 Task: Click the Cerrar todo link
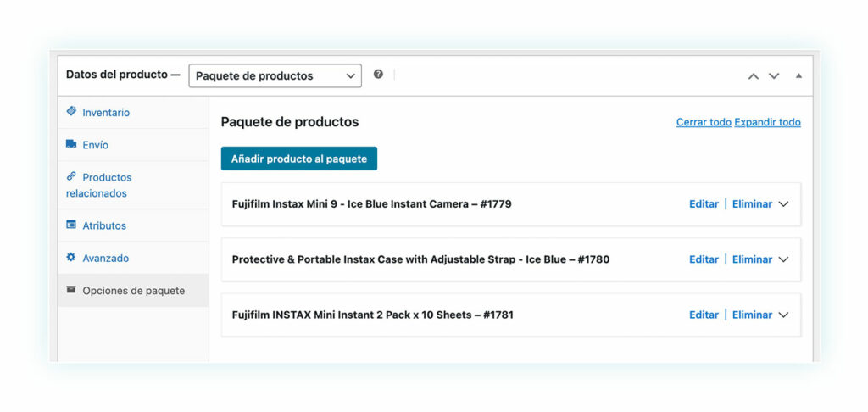coord(704,122)
